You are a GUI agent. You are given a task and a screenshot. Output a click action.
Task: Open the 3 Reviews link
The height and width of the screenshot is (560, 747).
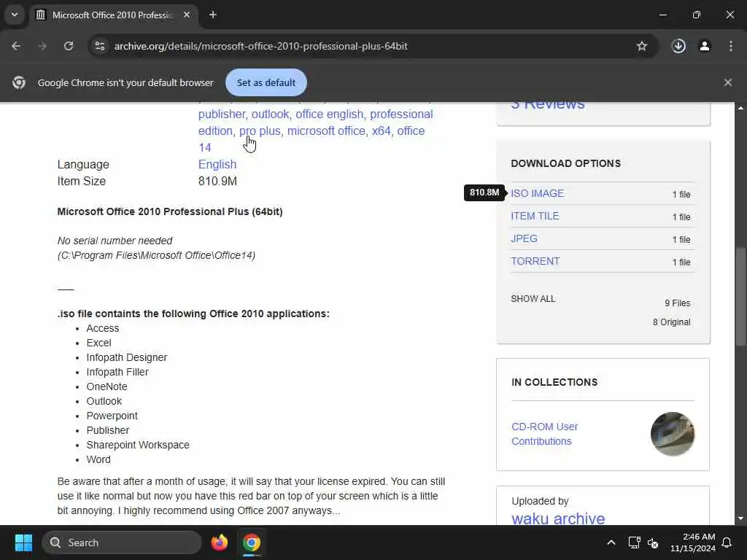click(x=548, y=105)
